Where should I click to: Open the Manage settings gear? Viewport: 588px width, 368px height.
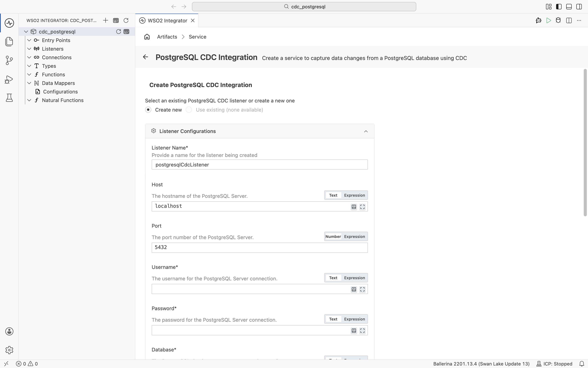[x=9, y=350]
